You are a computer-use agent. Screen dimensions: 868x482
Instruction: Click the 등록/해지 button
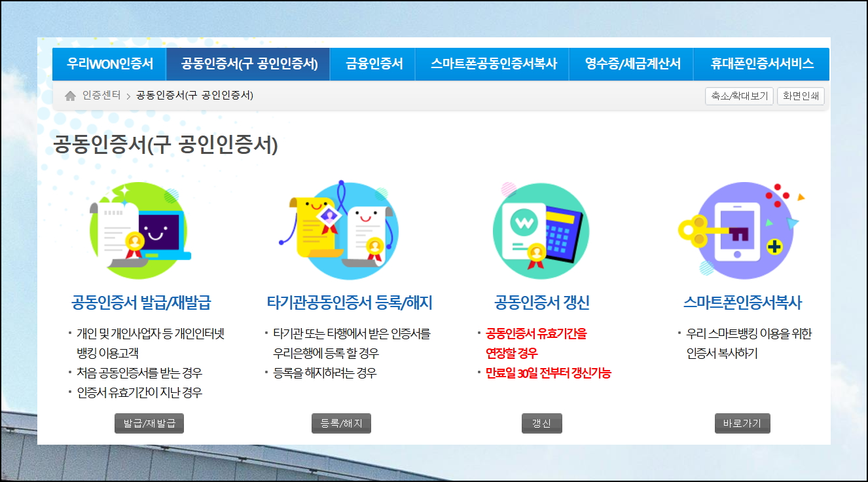pyautogui.click(x=341, y=424)
